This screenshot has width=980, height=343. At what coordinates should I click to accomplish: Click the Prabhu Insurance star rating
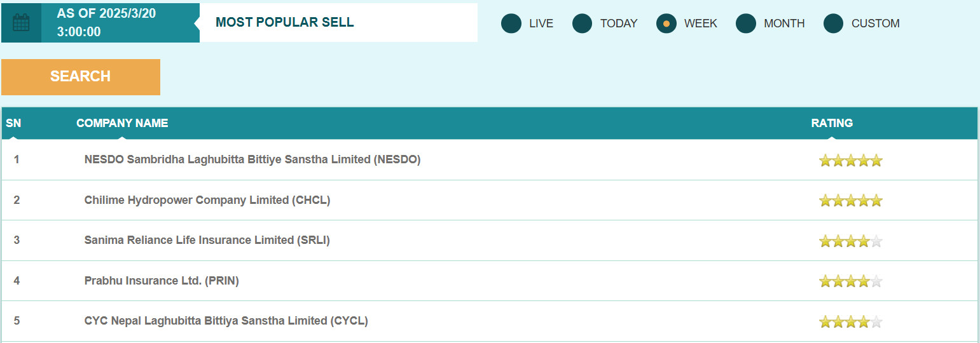(850, 281)
